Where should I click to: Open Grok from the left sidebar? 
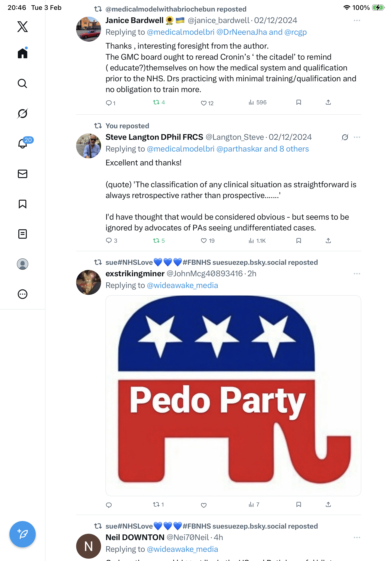point(23,114)
